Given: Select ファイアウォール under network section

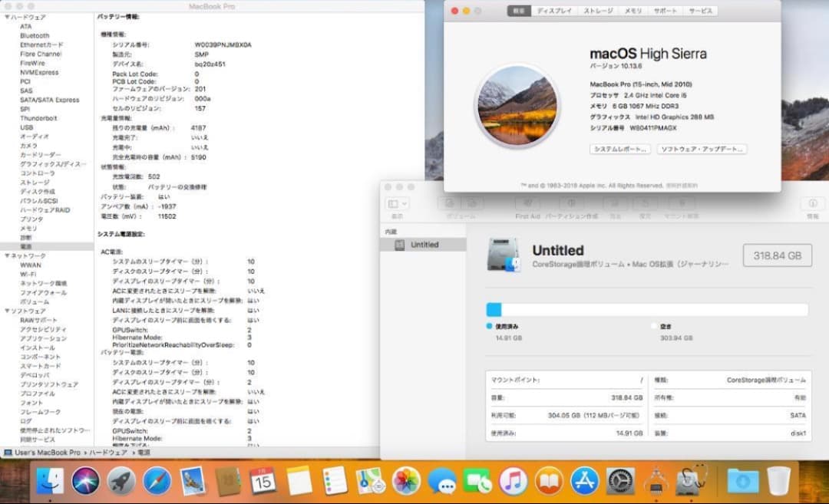Looking at the screenshot, I should (x=43, y=293).
